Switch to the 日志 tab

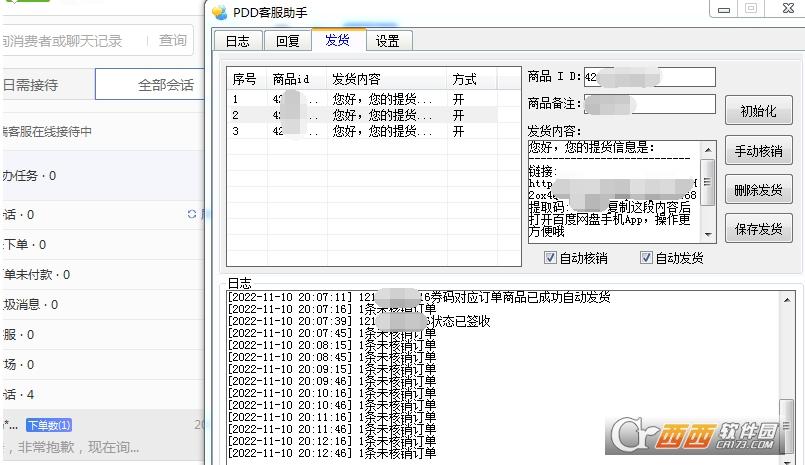[237, 41]
